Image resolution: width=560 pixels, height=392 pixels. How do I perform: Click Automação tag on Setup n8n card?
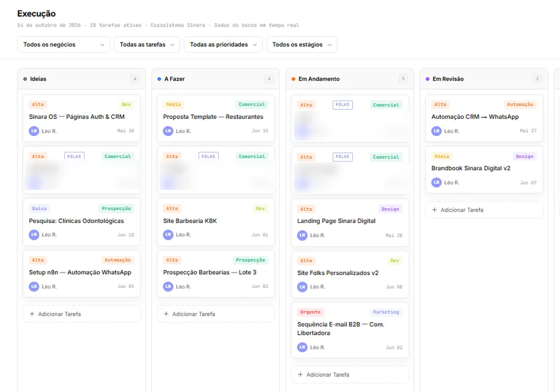click(118, 260)
